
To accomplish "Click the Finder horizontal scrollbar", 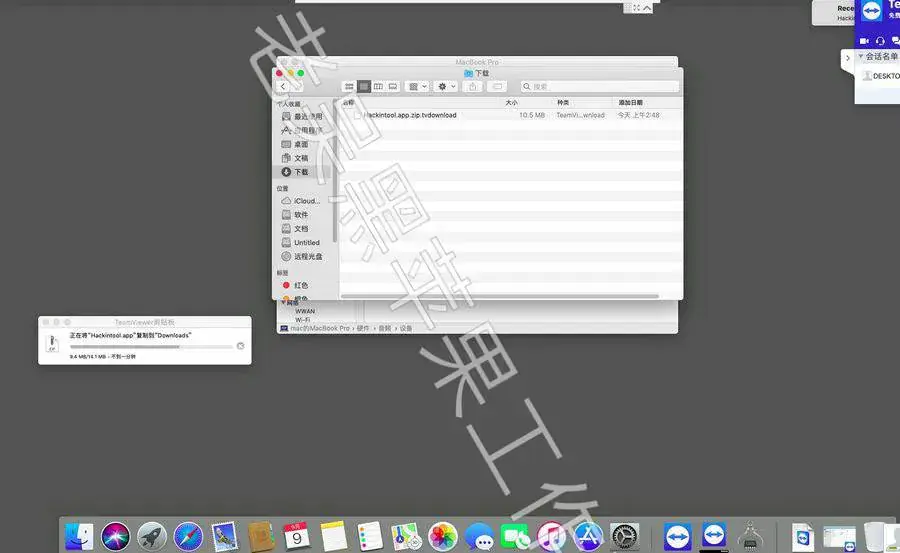I will [x=499, y=296].
